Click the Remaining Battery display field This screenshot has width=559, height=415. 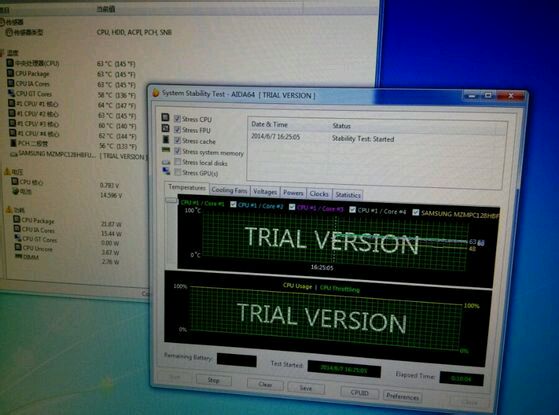(237, 360)
